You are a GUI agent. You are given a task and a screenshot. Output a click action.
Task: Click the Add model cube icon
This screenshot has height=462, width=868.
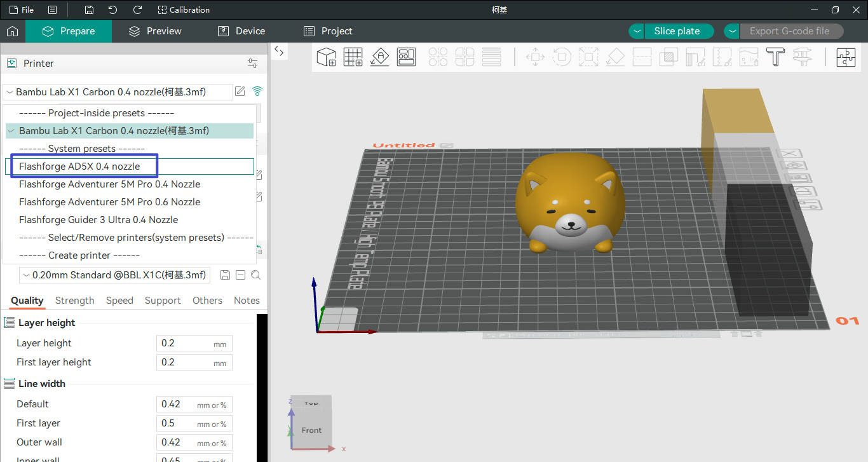pos(327,57)
